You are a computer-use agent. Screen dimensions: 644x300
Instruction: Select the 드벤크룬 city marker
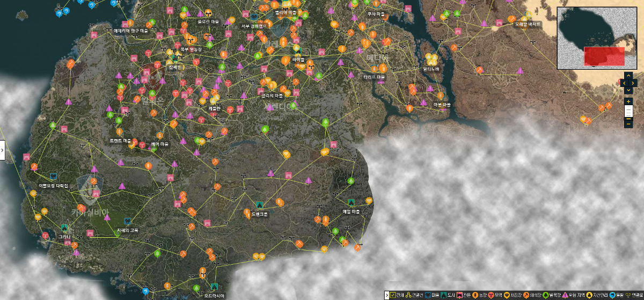tap(260, 205)
